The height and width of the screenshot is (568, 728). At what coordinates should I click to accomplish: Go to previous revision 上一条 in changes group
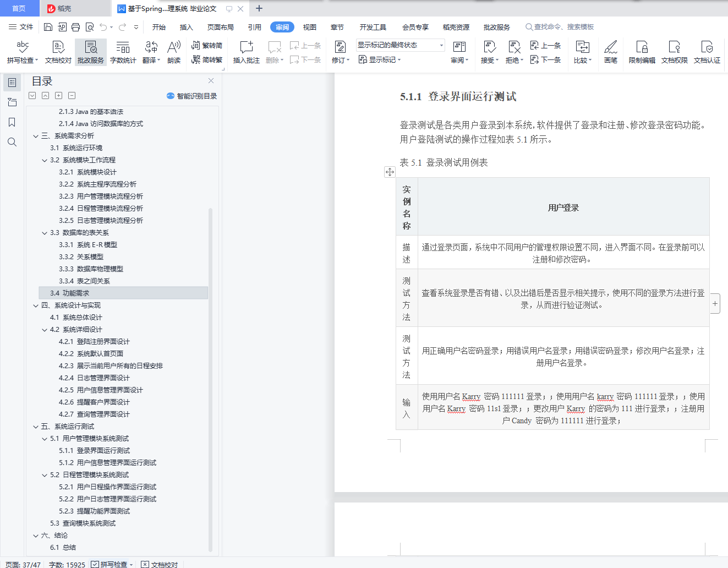tap(546, 46)
